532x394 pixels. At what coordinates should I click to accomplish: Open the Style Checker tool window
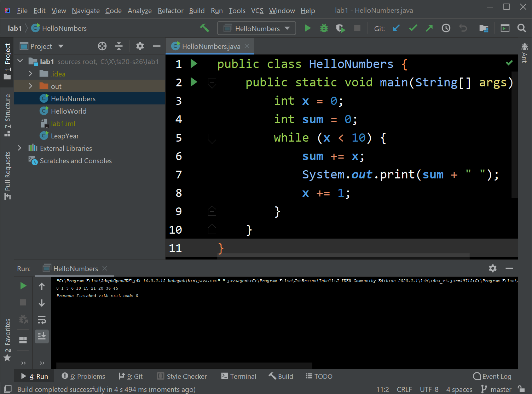tap(182, 376)
